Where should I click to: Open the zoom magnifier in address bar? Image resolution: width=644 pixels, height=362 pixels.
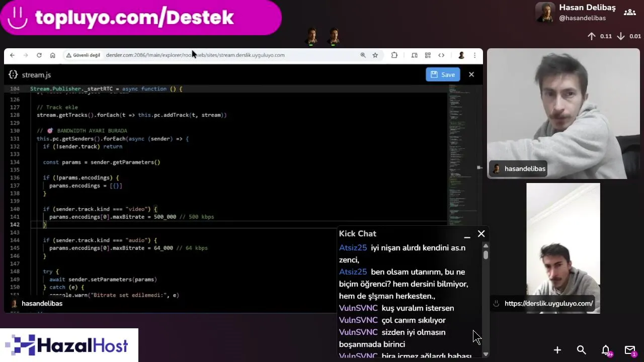[363, 55]
